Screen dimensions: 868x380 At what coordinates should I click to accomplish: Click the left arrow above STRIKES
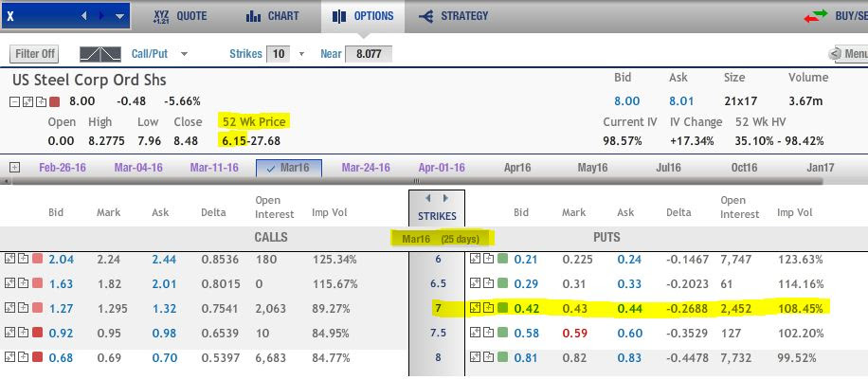pyautogui.click(x=427, y=198)
